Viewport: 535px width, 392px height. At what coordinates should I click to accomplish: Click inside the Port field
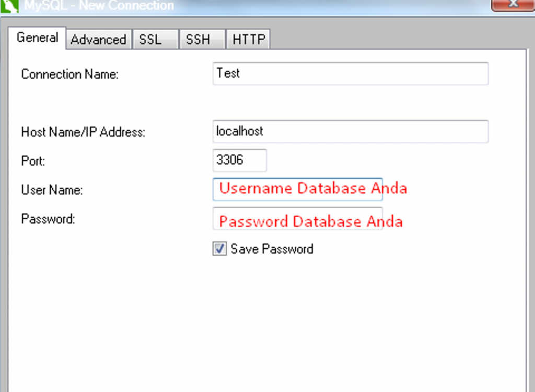pyautogui.click(x=239, y=160)
